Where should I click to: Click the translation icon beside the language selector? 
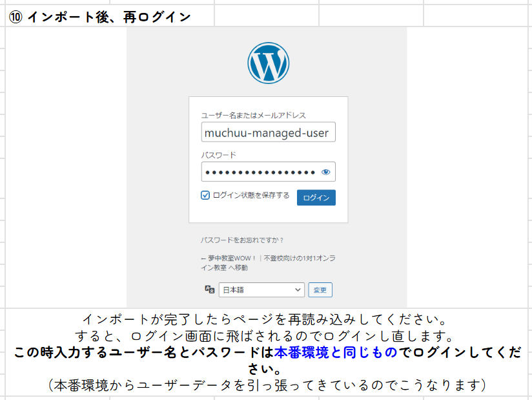pyautogui.click(x=210, y=289)
